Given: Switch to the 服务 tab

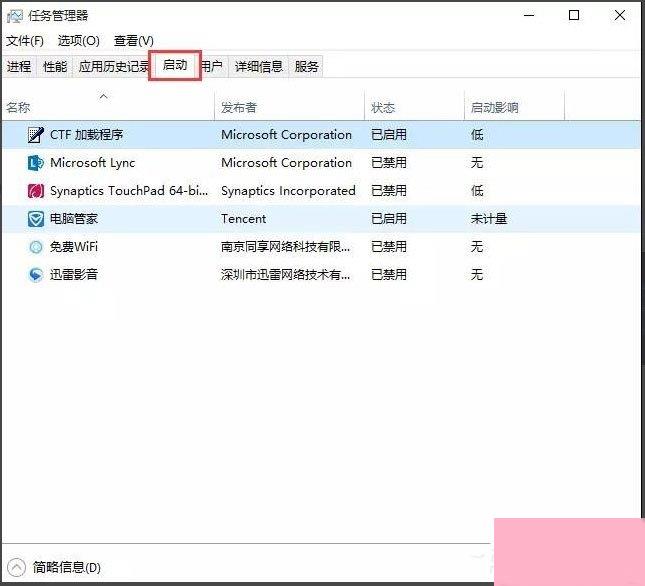Looking at the screenshot, I should coord(306,66).
